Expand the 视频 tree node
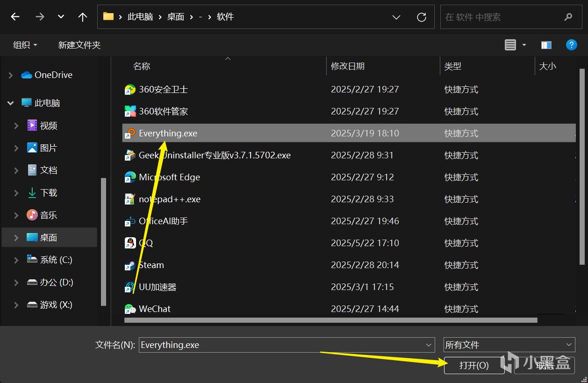 (x=16, y=125)
